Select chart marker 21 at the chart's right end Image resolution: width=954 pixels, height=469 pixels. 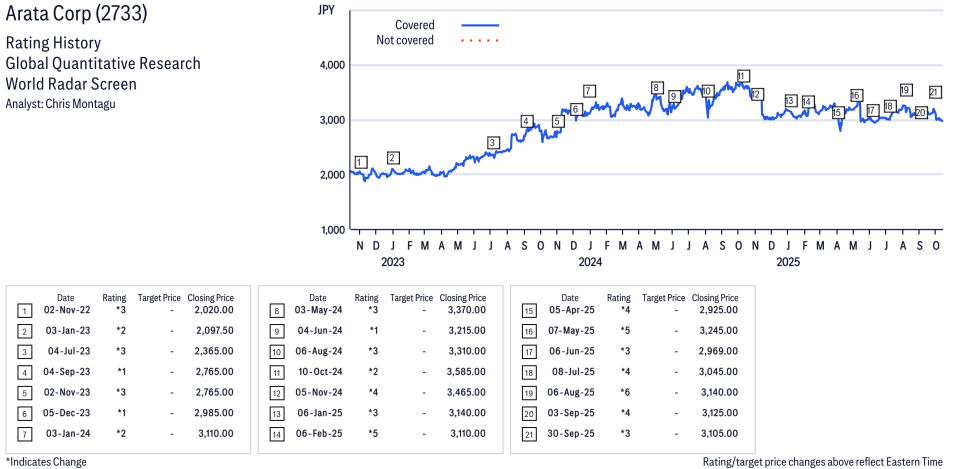[934, 92]
